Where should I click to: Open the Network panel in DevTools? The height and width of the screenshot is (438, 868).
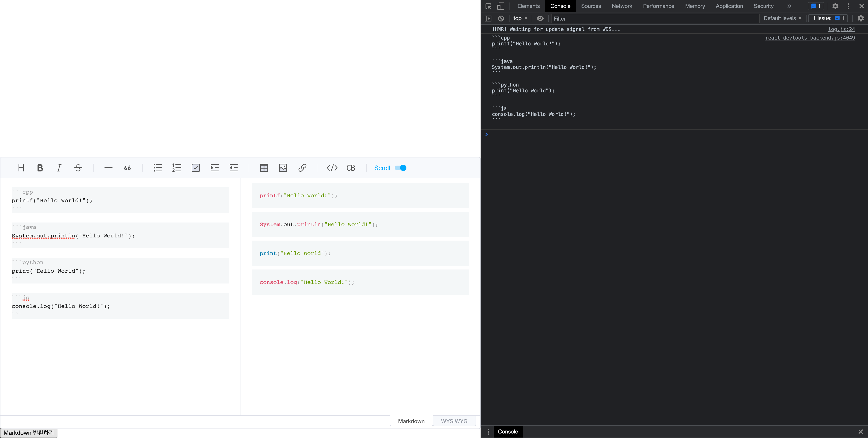point(622,6)
